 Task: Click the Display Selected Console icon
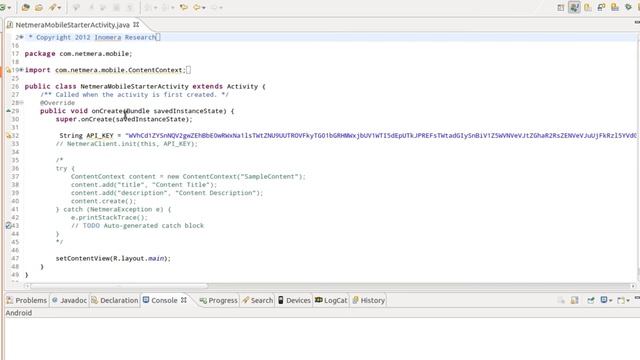tap(604, 300)
